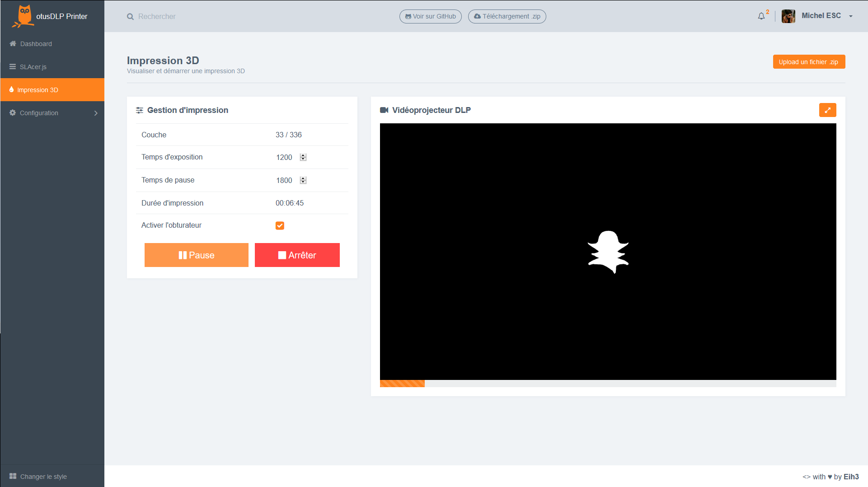Click the Durée d'impression label
Image resolution: width=868 pixels, height=487 pixels.
click(x=172, y=203)
